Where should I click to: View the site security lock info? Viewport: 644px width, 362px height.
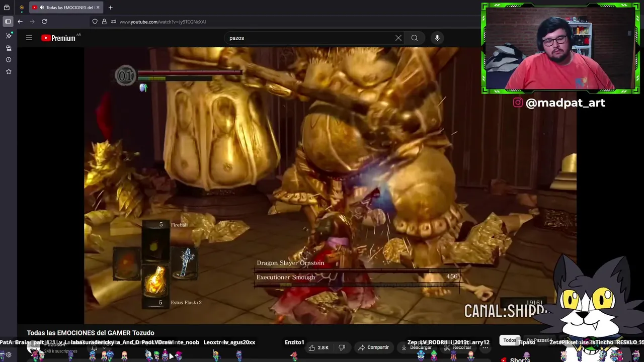click(x=104, y=22)
